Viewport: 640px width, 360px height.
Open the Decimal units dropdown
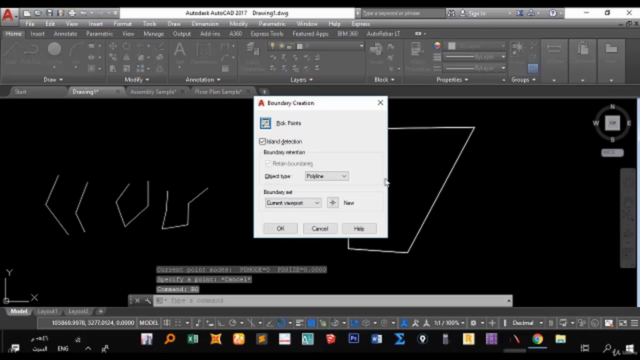click(x=527, y=323)
